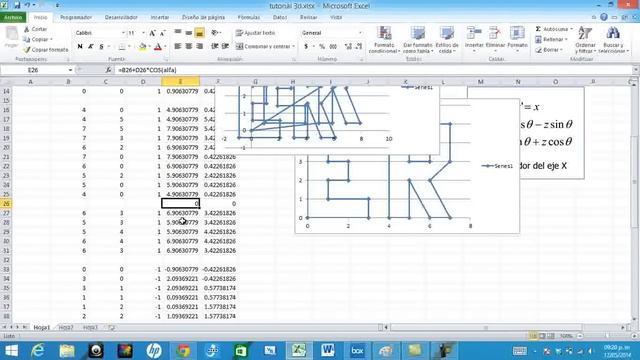
Task: Increase decimal places
Action: click(x=348, y=47)
